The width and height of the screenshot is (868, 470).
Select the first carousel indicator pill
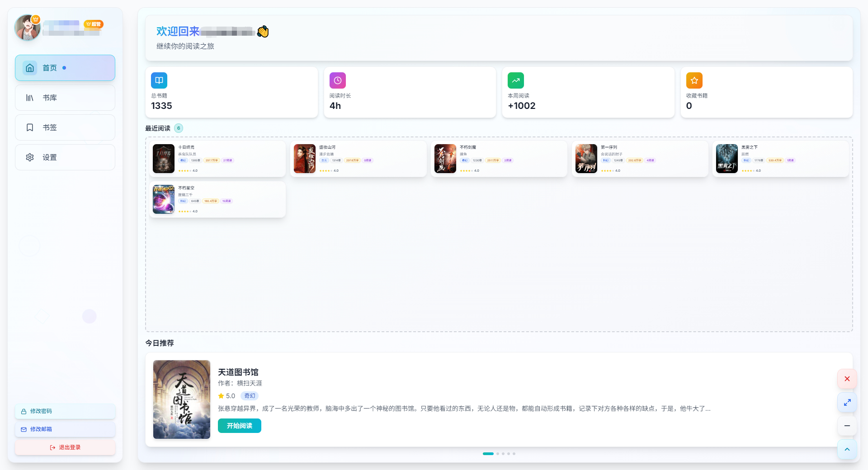pos(488,454)
